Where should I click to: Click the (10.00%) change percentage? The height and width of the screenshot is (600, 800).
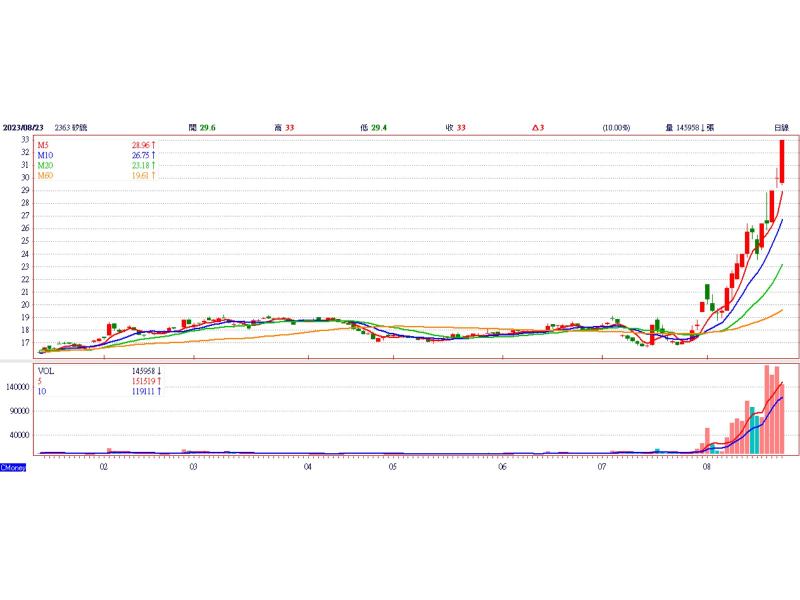tap(616, 128)
